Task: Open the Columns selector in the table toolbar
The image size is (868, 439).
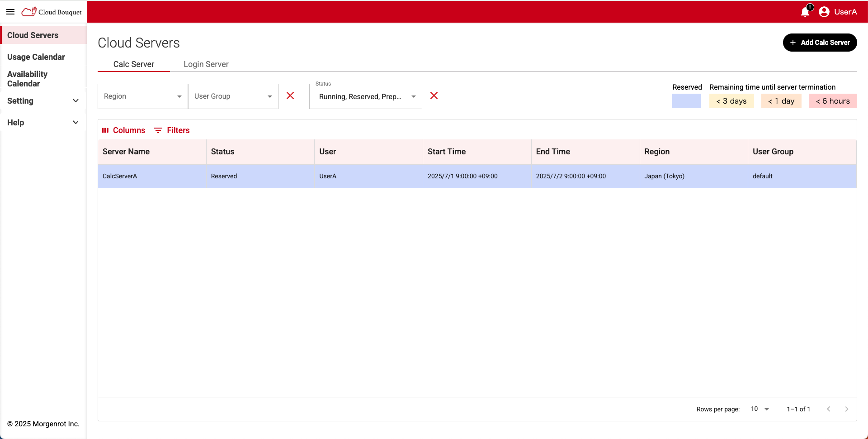Action: (123, 130)
